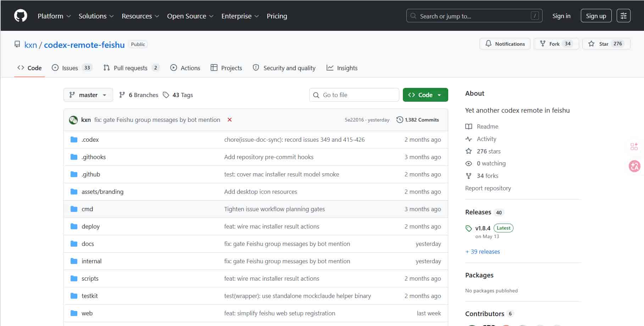The height and width of the screenshot is (326, 644).
Task: Switch to the Code tab
Action: click(29, 68)
